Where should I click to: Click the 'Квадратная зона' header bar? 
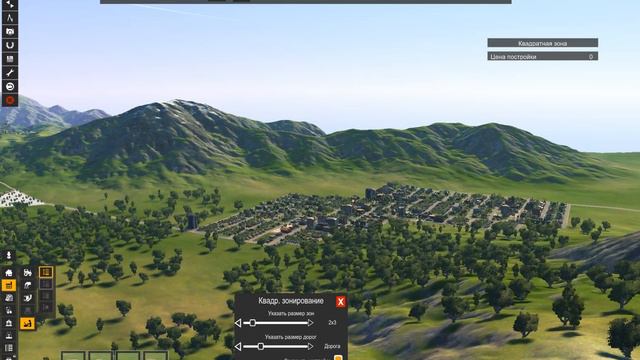pos(542,43)
